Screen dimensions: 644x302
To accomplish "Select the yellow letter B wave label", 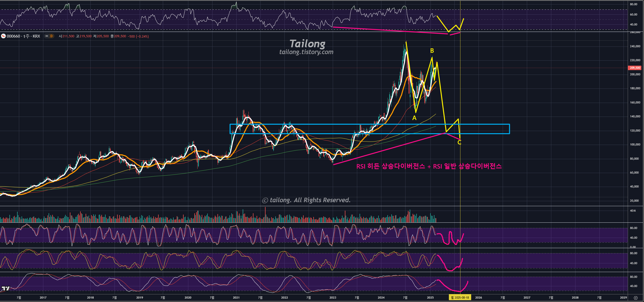I will (432, 51).
